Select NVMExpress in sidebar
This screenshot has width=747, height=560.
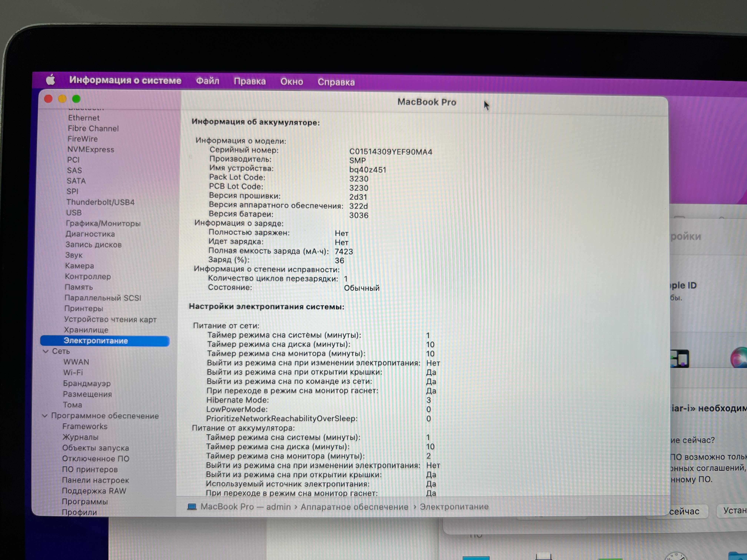(91, 149)
